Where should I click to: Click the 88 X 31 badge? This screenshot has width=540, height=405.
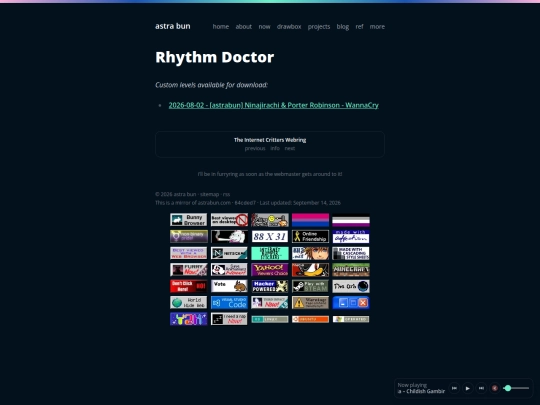pyautogui.click(x=270, y=236)
